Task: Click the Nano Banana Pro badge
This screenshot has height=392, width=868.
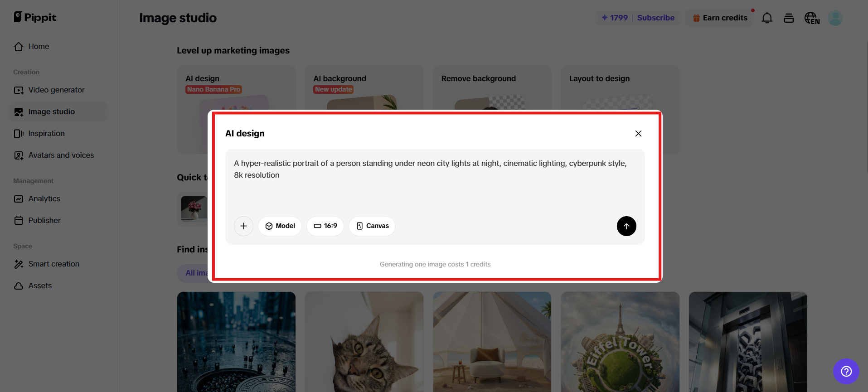Action: 213,89
